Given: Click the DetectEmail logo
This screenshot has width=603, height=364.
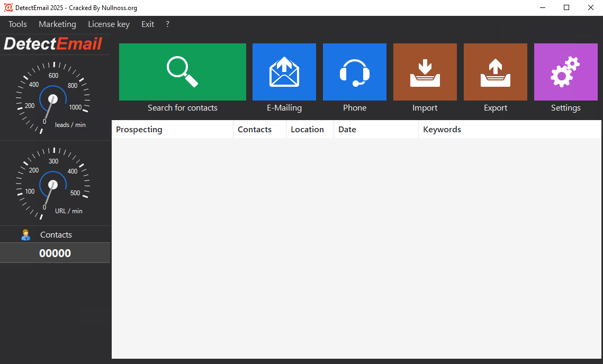Looking at the screenshot, I should tap(53, 44).
